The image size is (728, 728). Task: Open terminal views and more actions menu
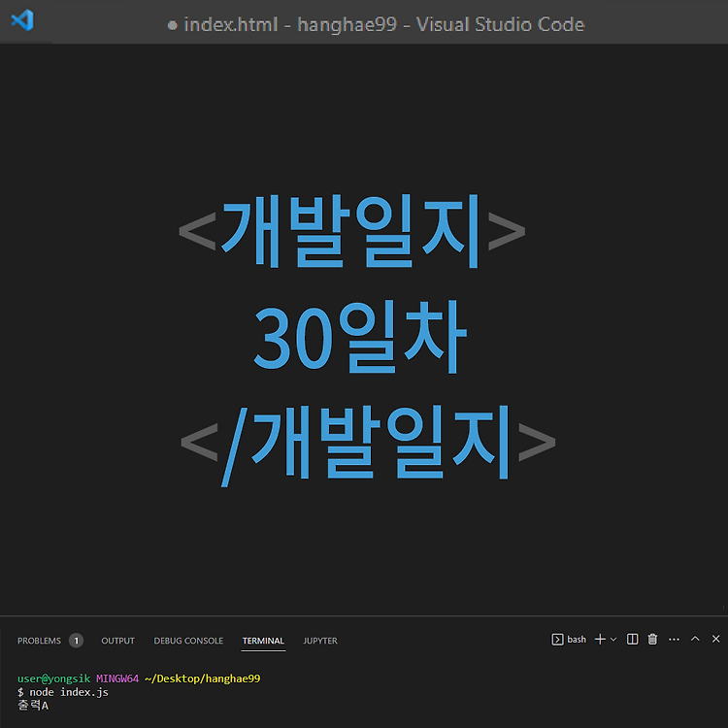(x=675, y=640)
